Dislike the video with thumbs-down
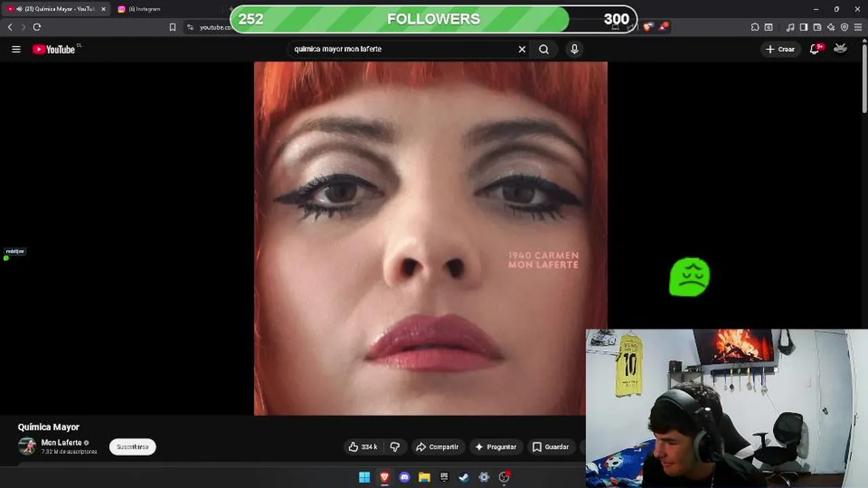The height and width of the screenshot is (488, 868). click(395, 447)
